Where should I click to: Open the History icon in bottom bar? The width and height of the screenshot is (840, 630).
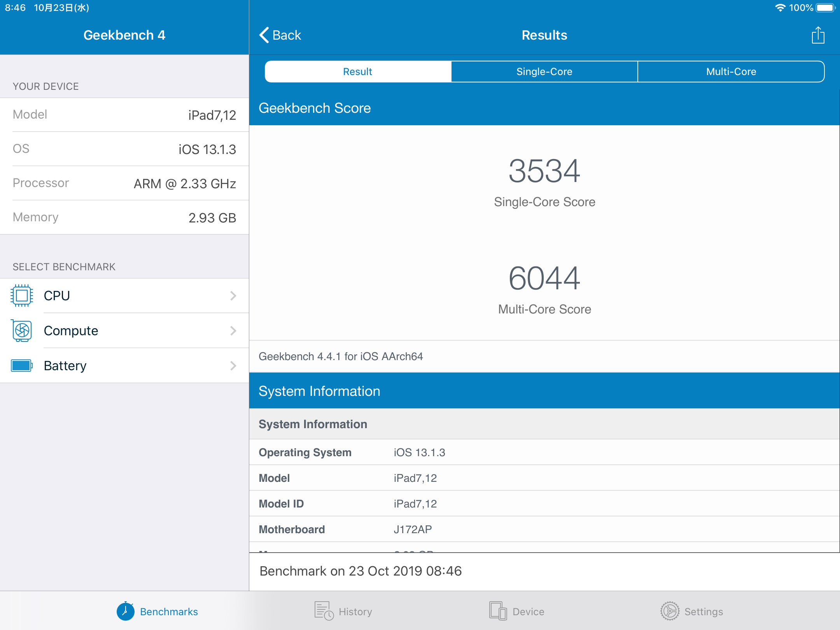pos(322,611)
